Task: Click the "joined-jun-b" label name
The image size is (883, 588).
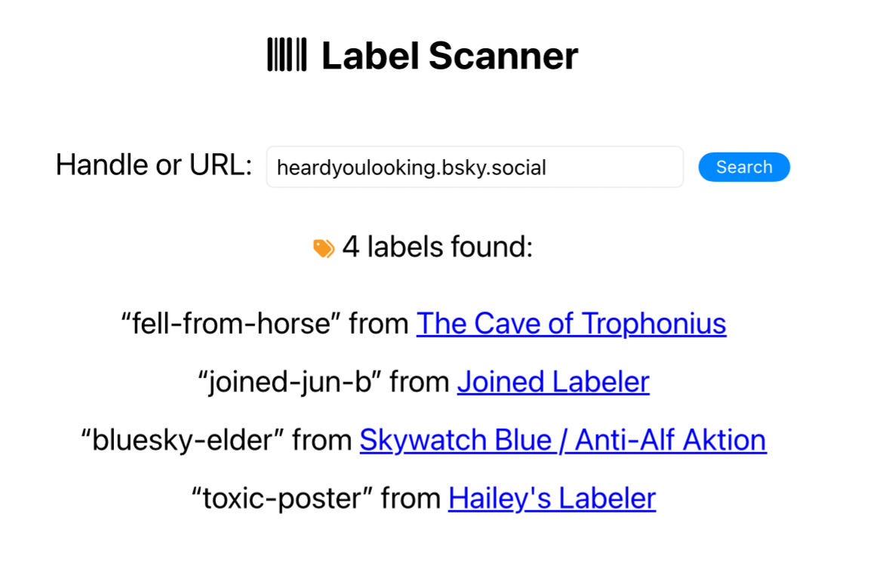Action: click(292, 382)
